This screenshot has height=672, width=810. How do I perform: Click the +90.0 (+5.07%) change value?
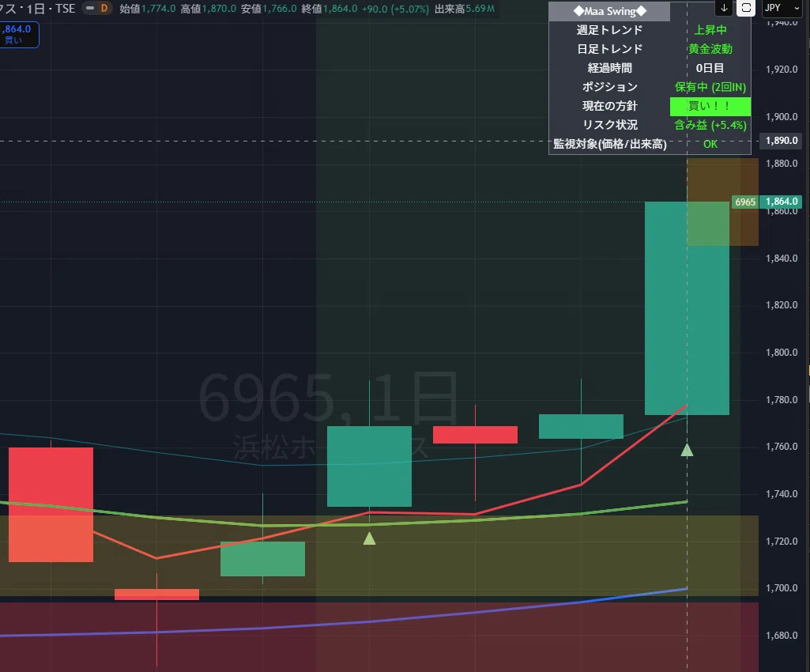point(395,9)
